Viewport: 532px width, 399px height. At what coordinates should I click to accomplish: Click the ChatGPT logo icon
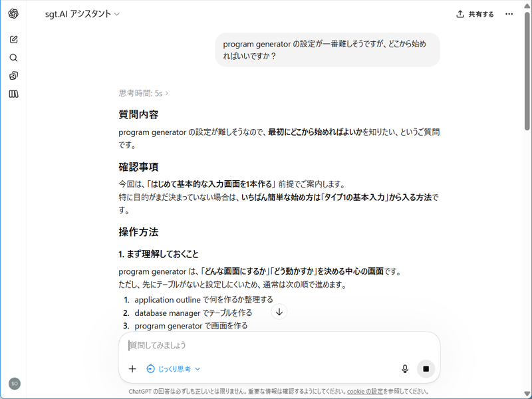[x=13, y=13]
